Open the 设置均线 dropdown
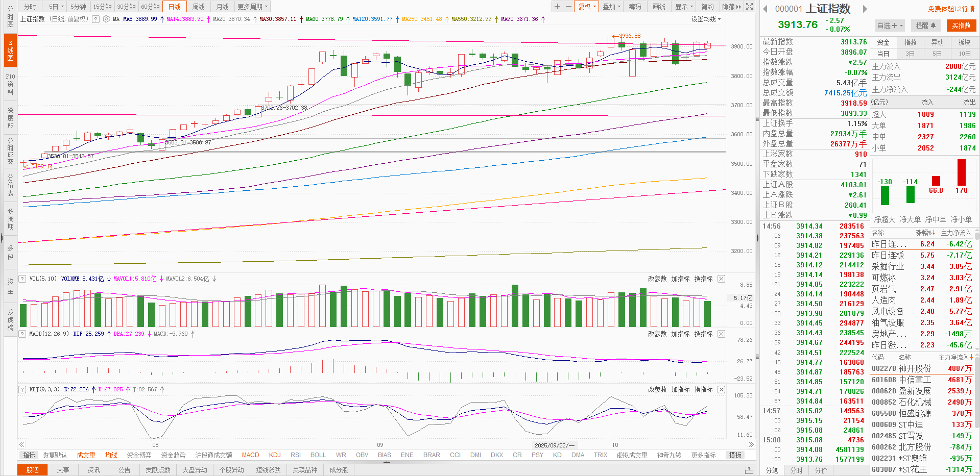The height and width of the screenshot is (476, 980). pos(706,19)
